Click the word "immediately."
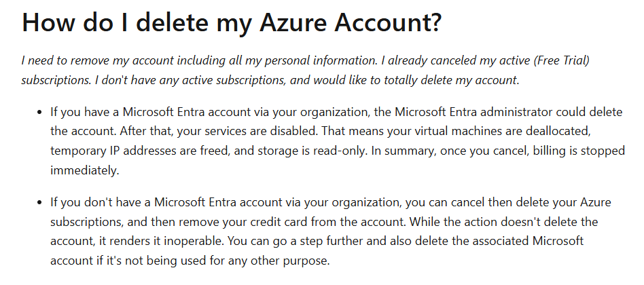Screen dimensions: 644x285 [x=85, y=170]
